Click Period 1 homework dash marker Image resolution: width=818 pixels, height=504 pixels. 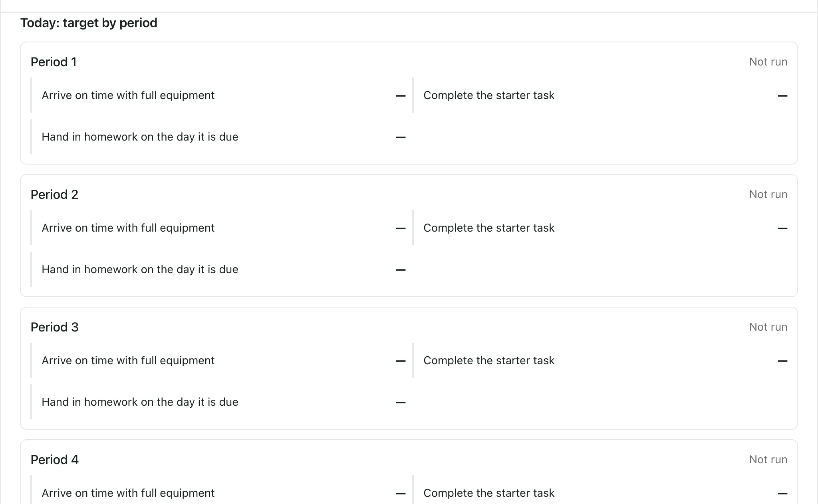[401, 137]
